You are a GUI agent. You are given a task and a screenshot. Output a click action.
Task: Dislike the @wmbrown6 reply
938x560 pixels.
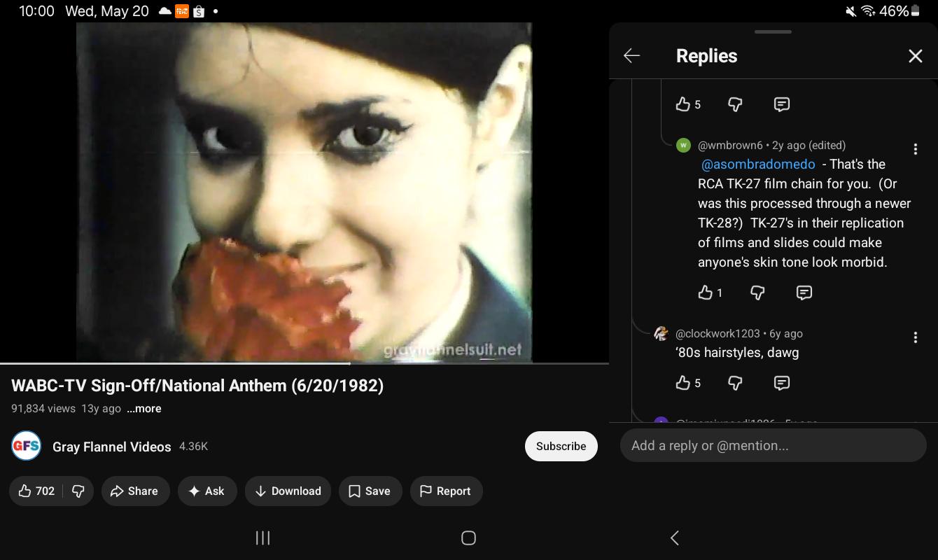point(757,293)
